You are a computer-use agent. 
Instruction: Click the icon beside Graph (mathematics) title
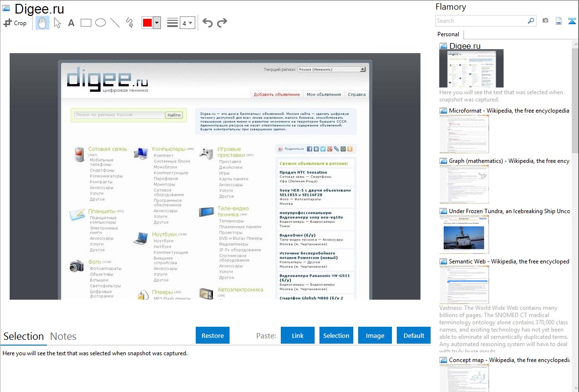coord(443,161)
